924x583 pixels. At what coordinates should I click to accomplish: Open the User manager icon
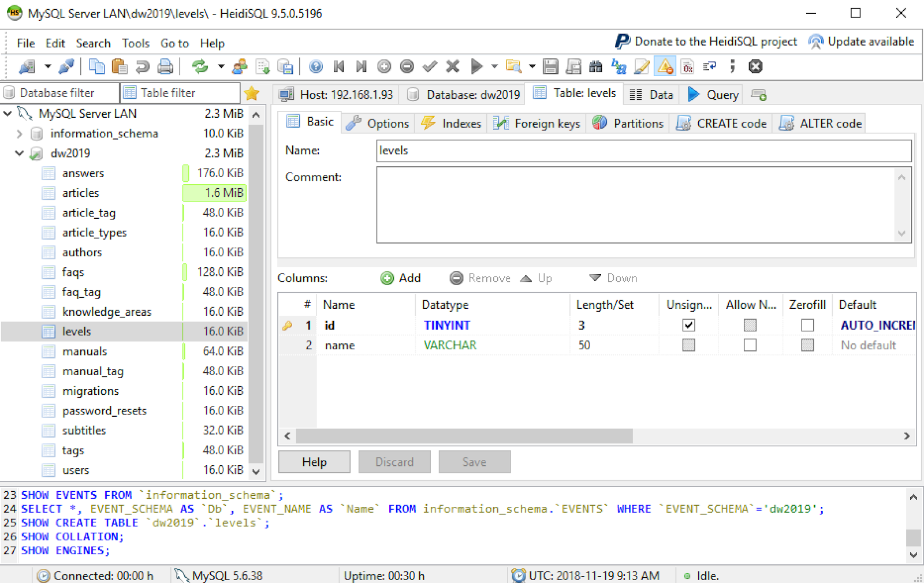[x=240, y=67]
